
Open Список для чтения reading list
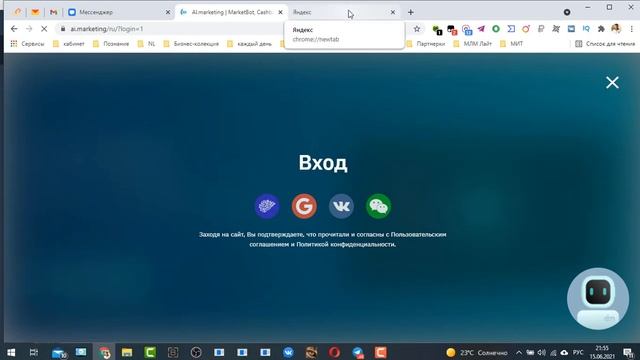(605, 44)
